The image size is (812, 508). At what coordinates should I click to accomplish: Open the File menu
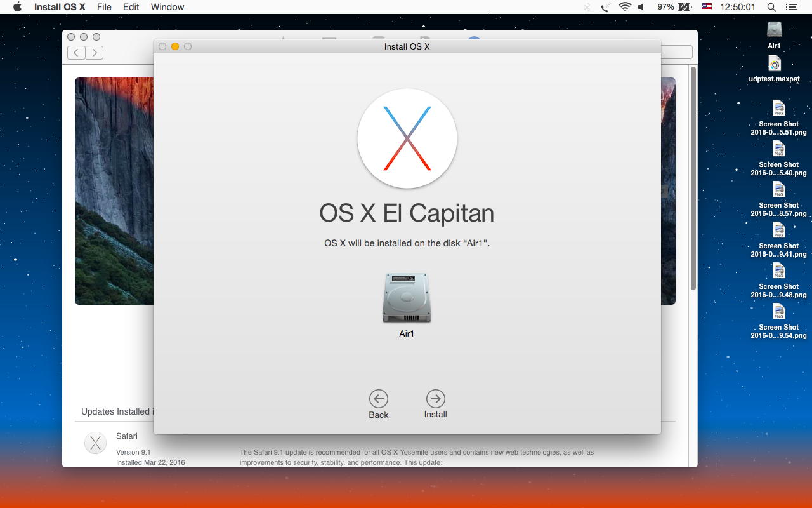pos(104,7)
